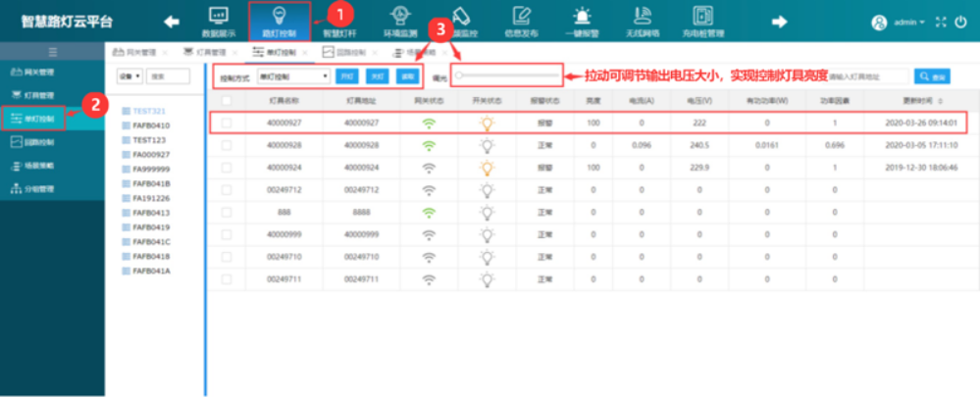Click the 调光 dimming slider handle
This screenshot has width=980, height=398.
[459, 75]
